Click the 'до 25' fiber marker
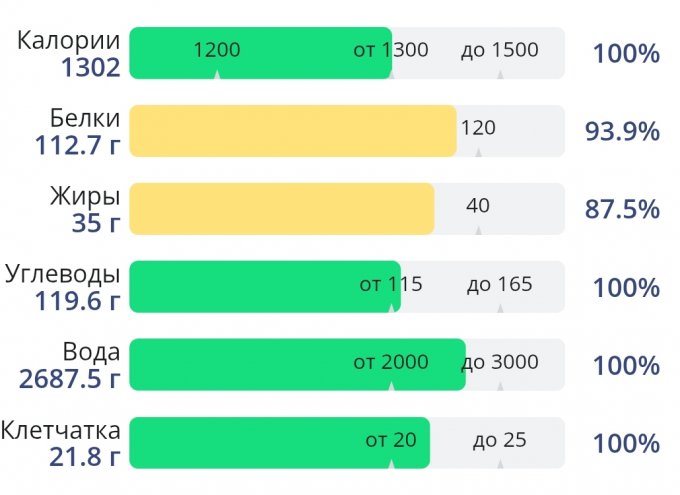 pos(499,440)
